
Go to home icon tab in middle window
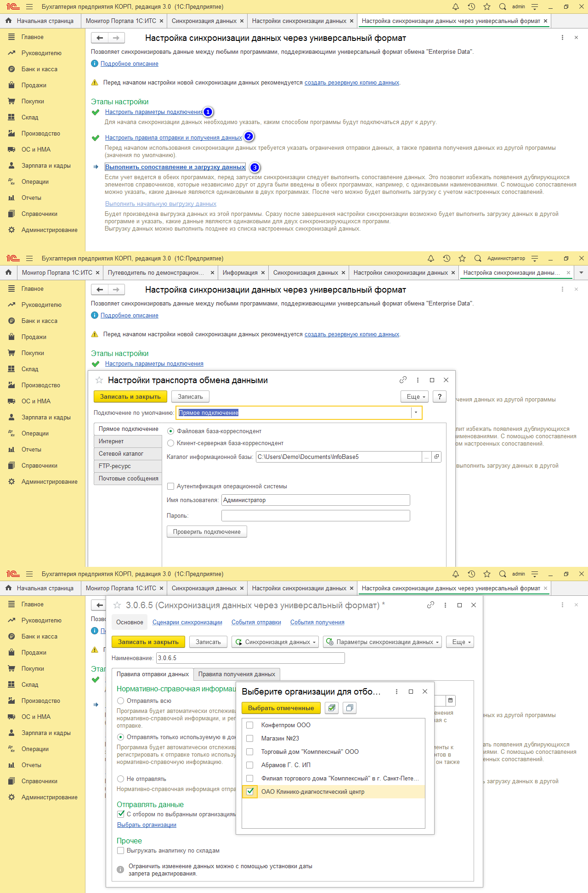point(8,272)
